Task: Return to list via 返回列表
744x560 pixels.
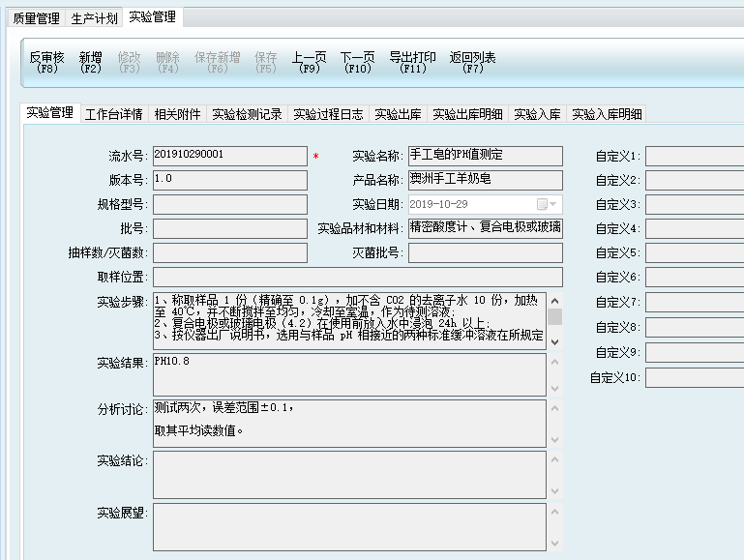Action: 473,63
